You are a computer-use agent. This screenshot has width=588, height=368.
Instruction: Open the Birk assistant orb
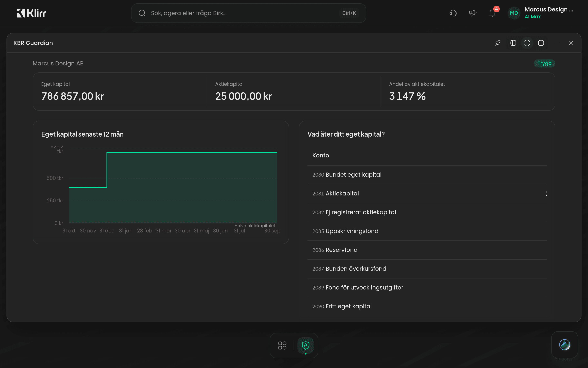[565, 345]
